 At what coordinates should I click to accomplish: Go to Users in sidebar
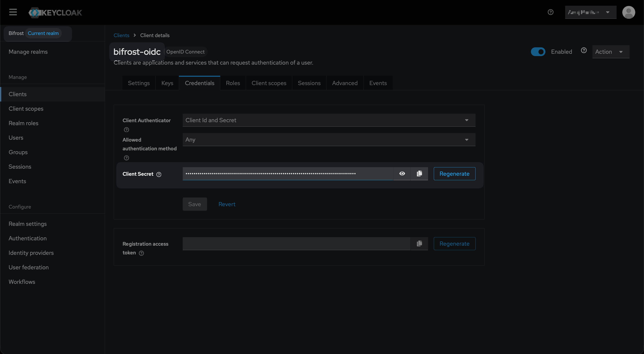click(x=53, y=138)
